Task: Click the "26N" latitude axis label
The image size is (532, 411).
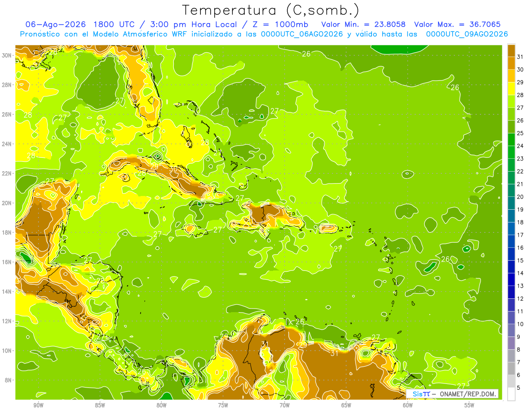Action: pos(7,114)
